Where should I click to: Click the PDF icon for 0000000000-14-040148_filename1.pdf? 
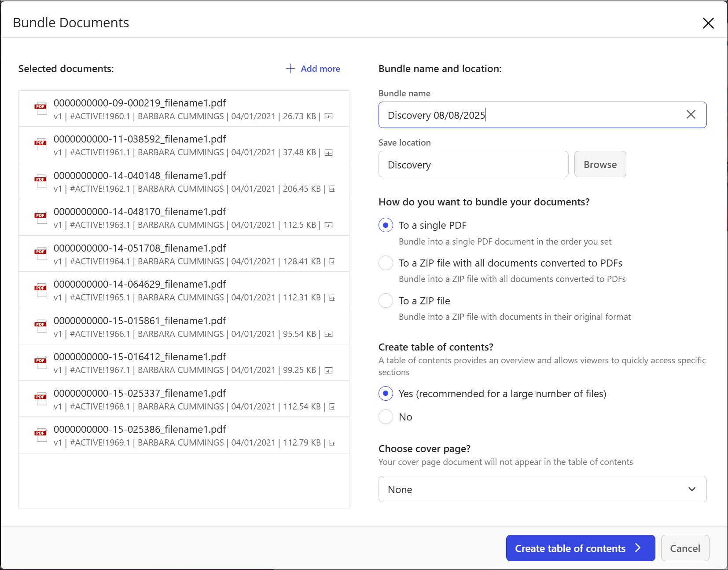tap(40, 181)
